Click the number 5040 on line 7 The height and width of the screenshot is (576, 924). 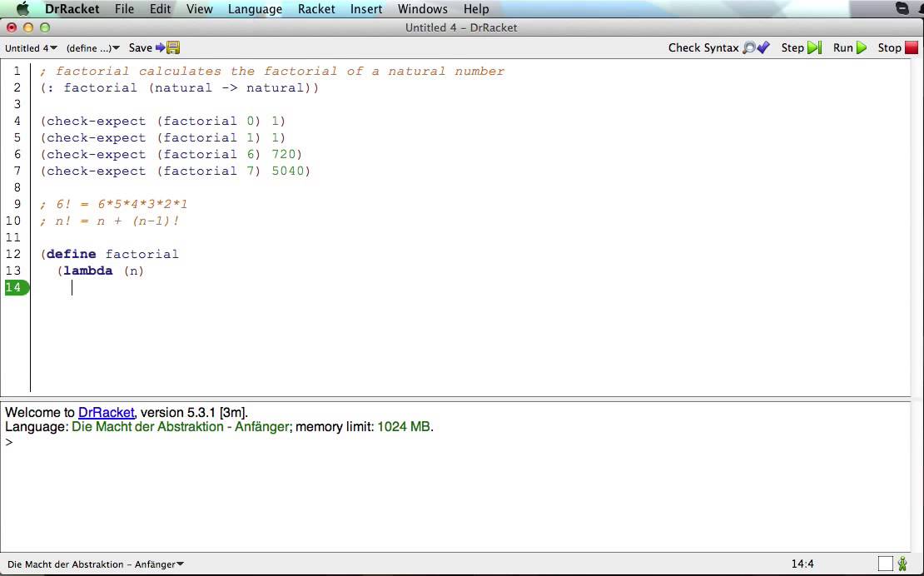(287, 171)
